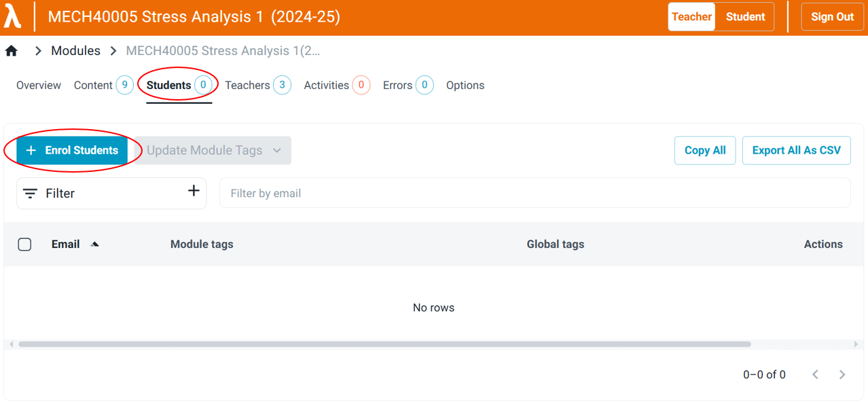Open the Update Module Tags dropdown
Viewport: 868px width, 403px height.
click(211, 150)
